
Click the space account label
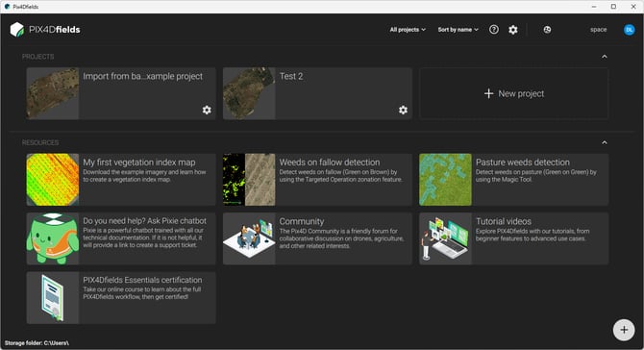598,30
